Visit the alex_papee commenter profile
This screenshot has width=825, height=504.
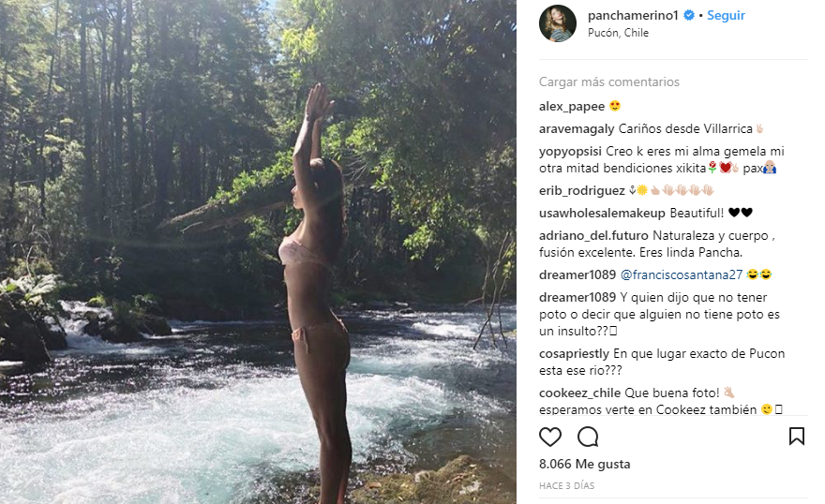tap(572, 107)
